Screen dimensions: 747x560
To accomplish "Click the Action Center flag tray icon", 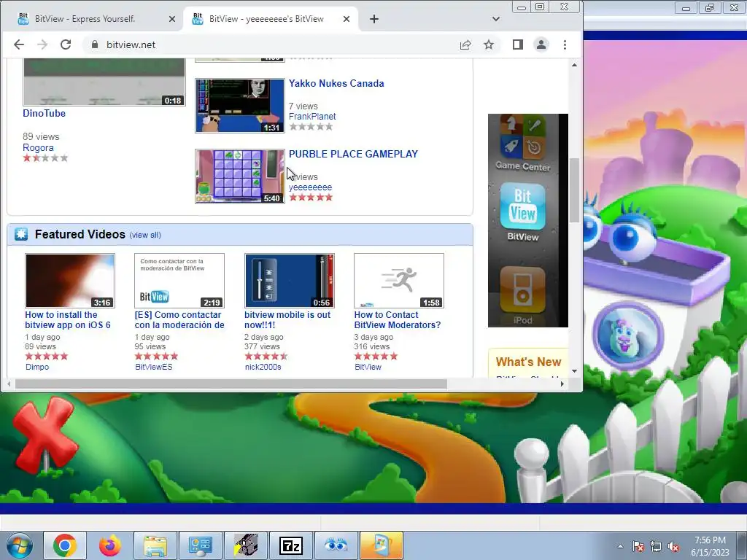I will [x=638, y=547].
